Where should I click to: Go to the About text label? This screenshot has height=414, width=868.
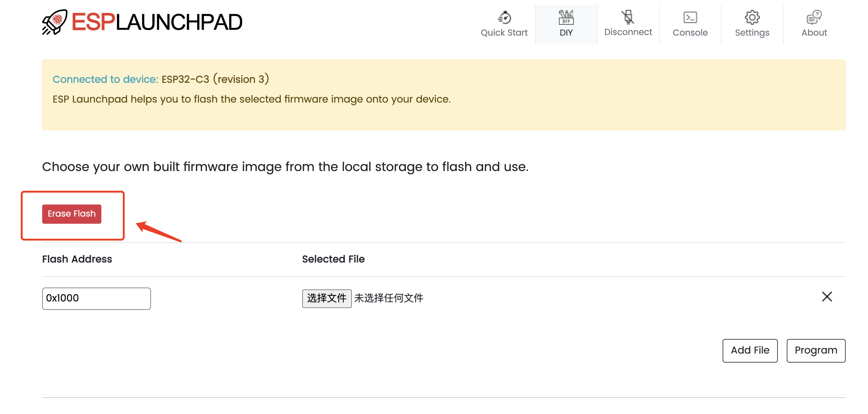tap(814, 33)
